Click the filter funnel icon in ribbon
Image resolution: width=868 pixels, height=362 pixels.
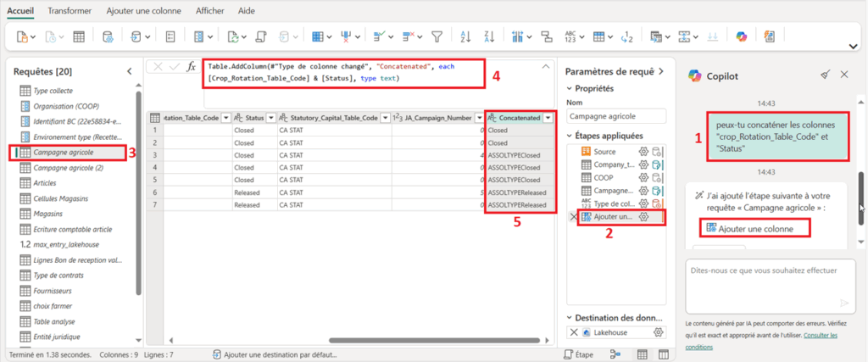(x=437, y=36)
